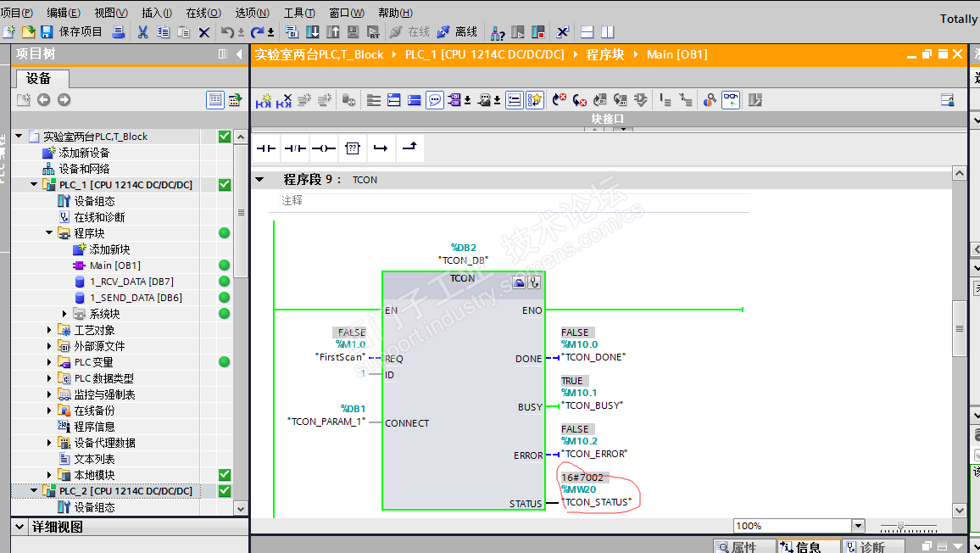Insert open branch instruction

(381, 148)
